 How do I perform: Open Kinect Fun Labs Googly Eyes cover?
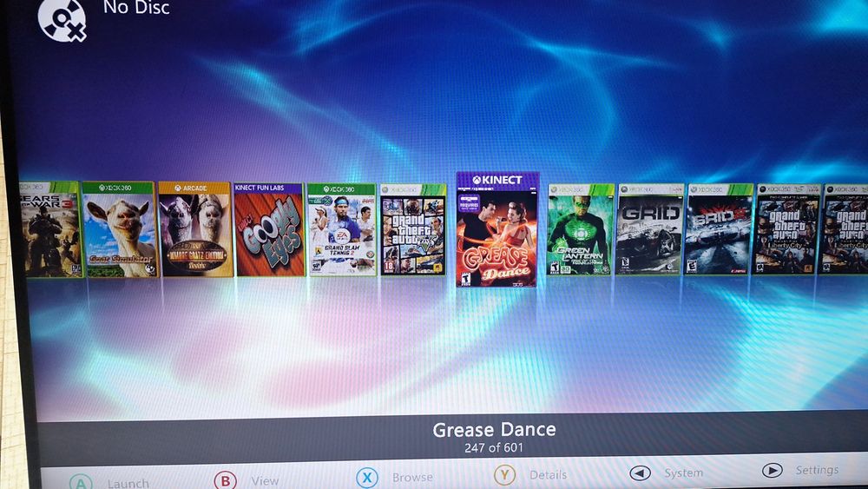pos(269,229)
